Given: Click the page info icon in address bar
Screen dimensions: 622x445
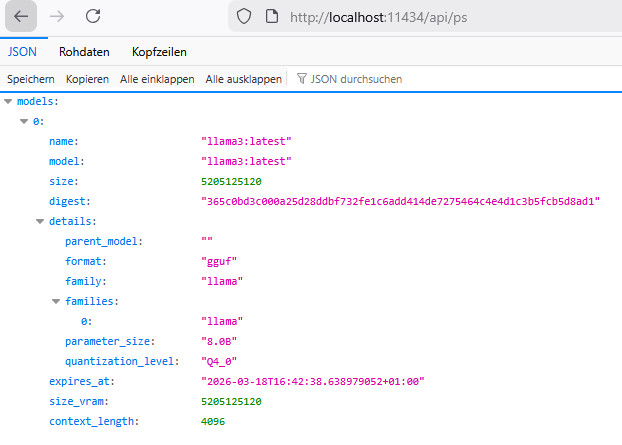Looking at the screenshot, I should click(x=271, y=17).
